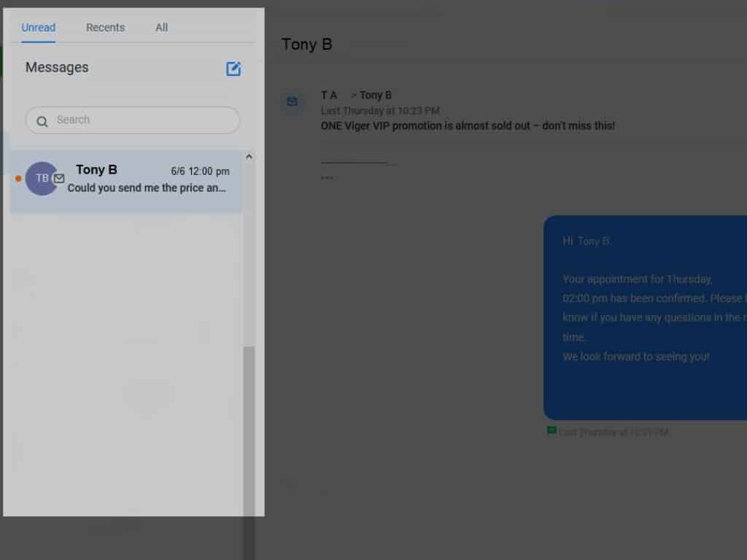
Task: Click Tony B conversation header title
Action: click(x=306, y=44)
